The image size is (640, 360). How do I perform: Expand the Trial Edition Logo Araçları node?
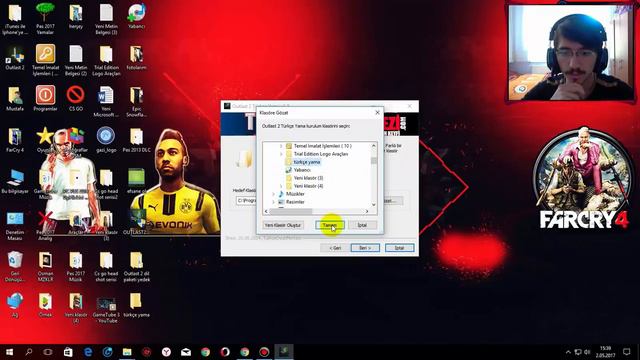281,154
